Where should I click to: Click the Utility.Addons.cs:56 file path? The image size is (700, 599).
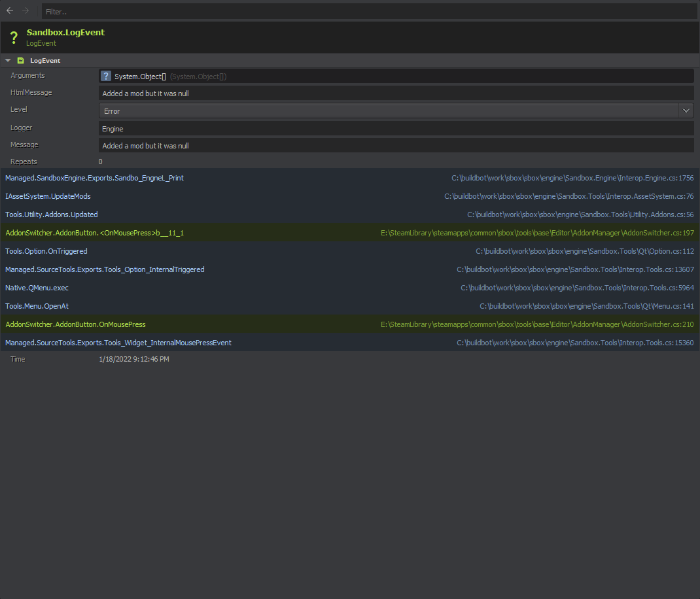coord(580,214)
